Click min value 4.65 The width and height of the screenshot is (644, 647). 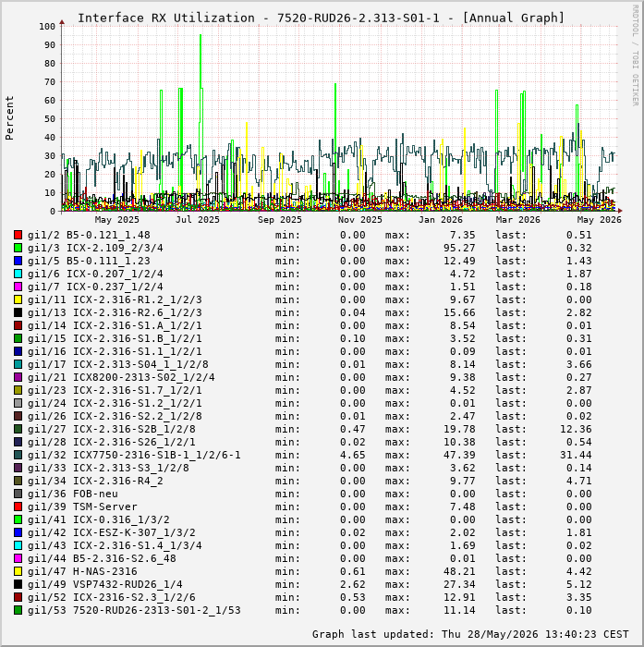(x=353, y=455)
